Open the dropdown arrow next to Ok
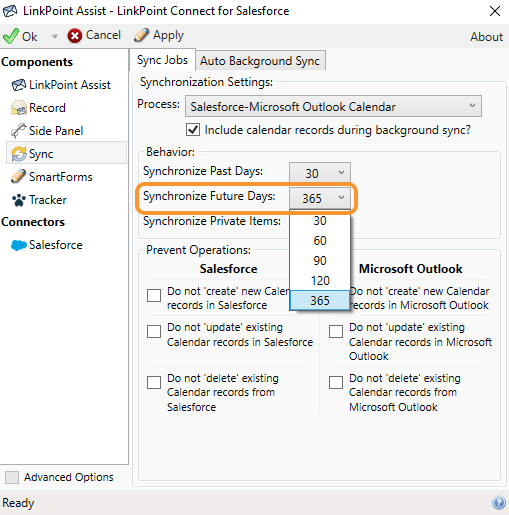This screenshot has height=515, width=509. tap(54, 36)
